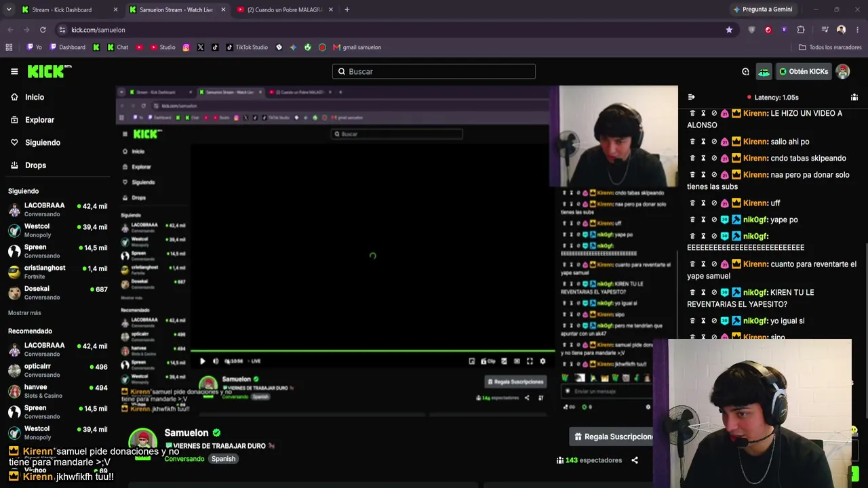
Task: Open the Kick Chat bookmark
Action: click(x=117, y=47)
